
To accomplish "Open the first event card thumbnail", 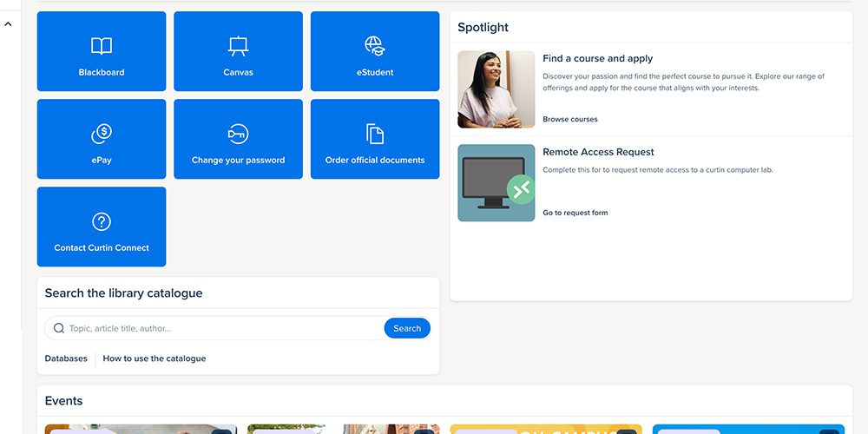I will click(x=141, y=429).
